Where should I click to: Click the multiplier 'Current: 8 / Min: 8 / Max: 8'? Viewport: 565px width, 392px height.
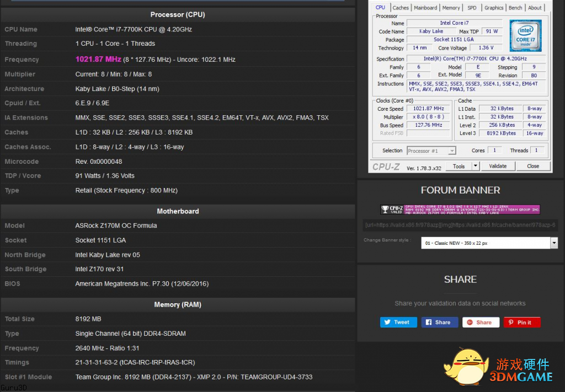pyautogui.click(x=114, y=74)
